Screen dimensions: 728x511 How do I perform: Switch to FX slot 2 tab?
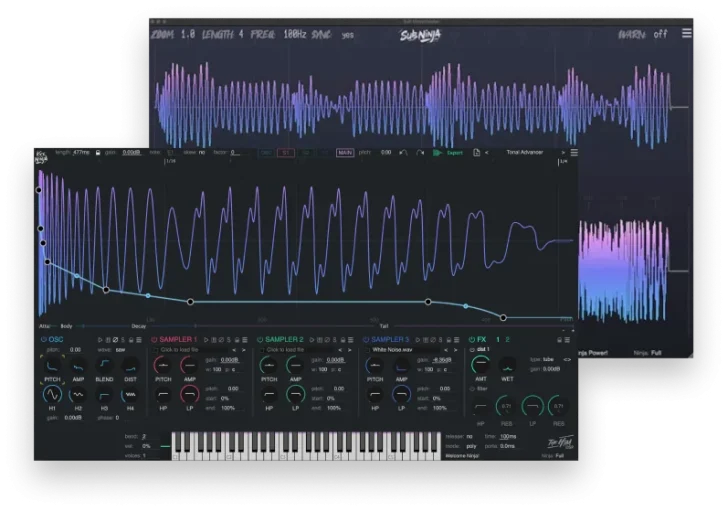pos(509,340)
